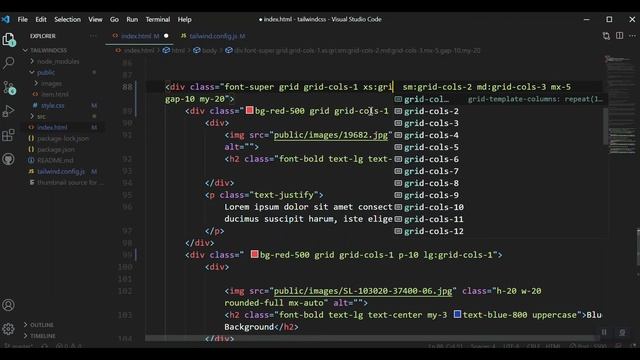This screenshot has height=360, width=640.
Task: Expand the OUTLINE section
Action: (x=42, y=325)
